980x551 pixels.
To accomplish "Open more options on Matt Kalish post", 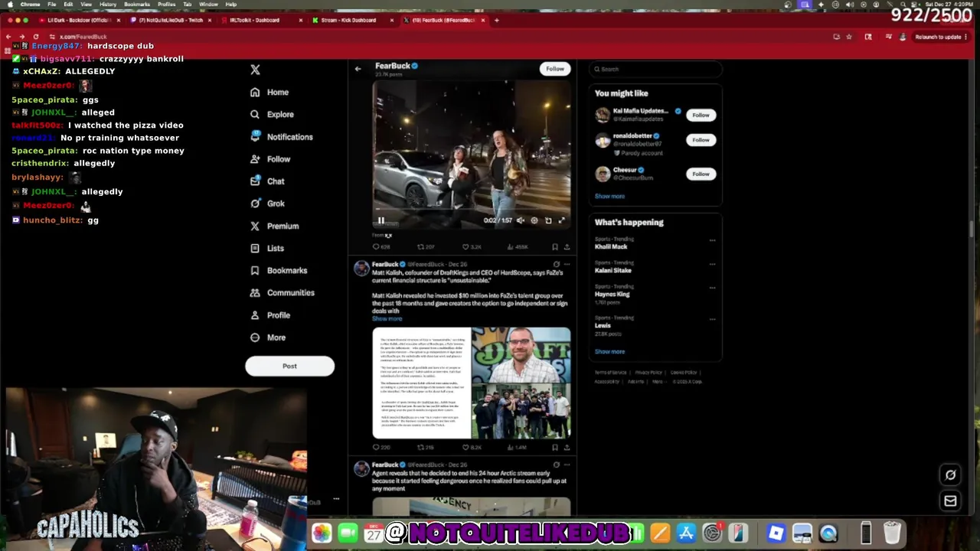I will [567, 264].
